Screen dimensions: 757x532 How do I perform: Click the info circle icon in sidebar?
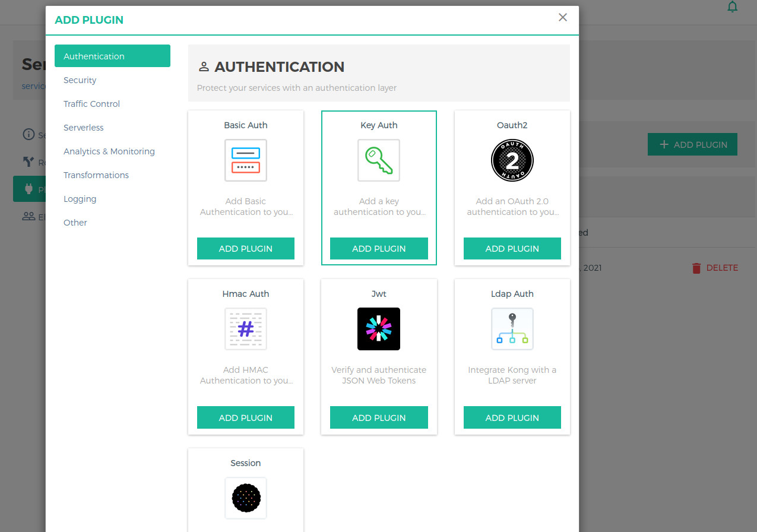pos(28,134)
